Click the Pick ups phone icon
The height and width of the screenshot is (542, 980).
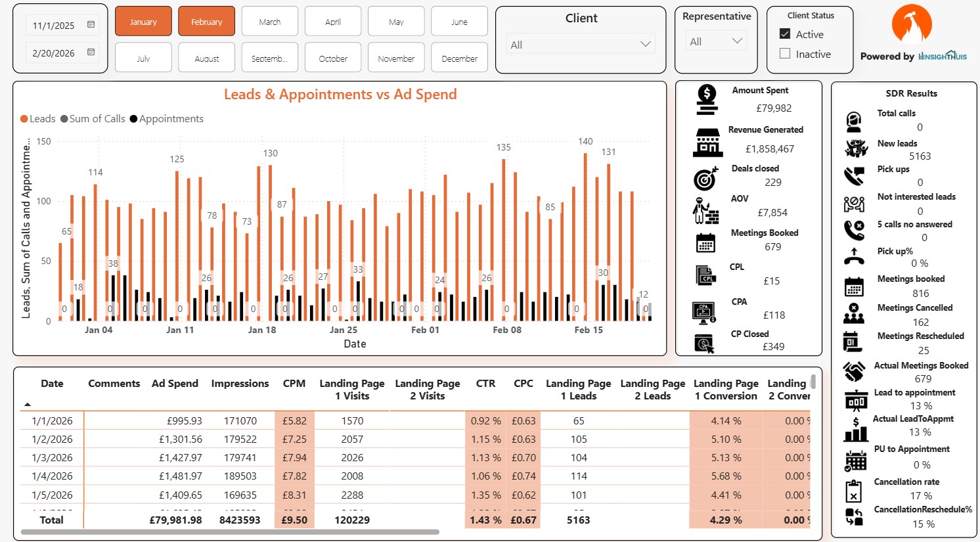[x=854, y=176]
